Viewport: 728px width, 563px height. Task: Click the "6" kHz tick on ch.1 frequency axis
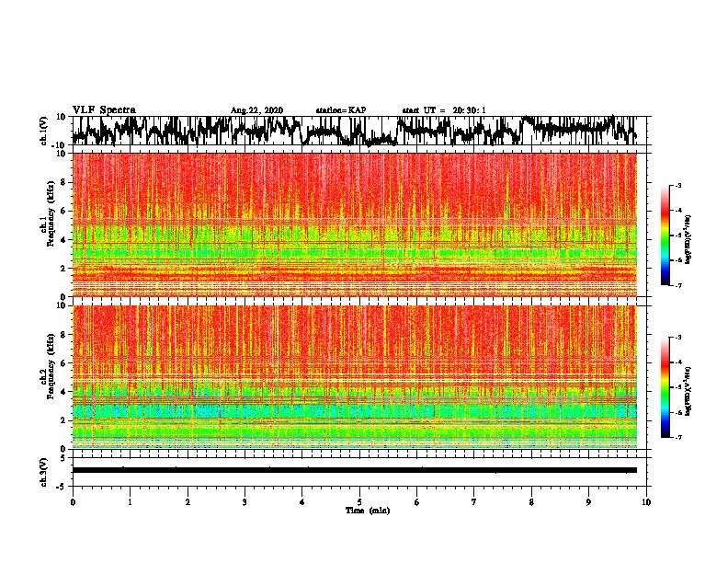pos(63,211)
